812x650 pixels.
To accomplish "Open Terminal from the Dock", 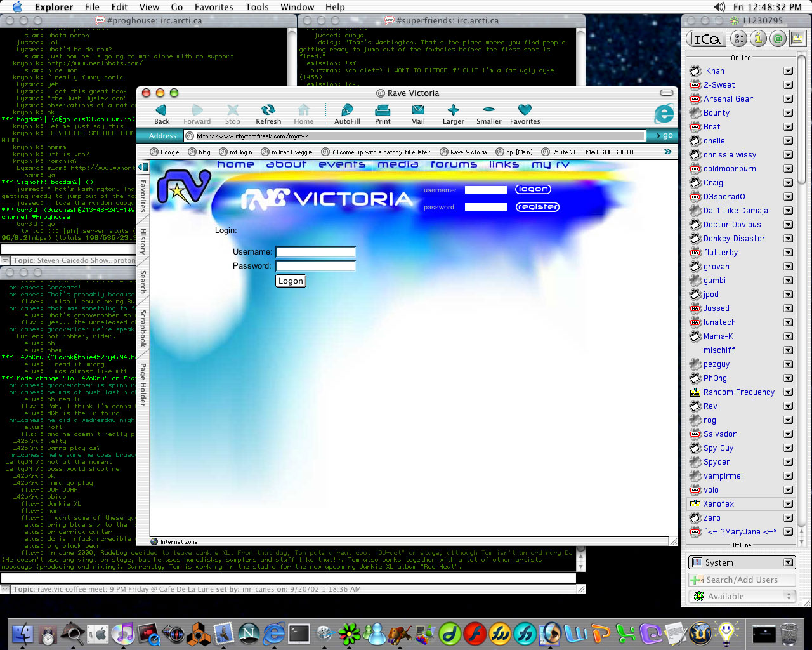I will (x=299, y=633).
